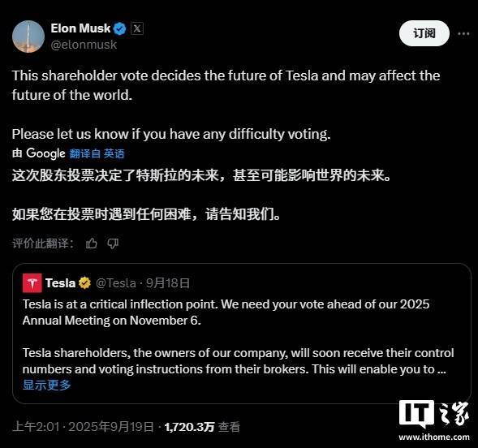Click the Tesla name in quoted post
The height and width of the screenshot is (448, 478).
point(60,283)
